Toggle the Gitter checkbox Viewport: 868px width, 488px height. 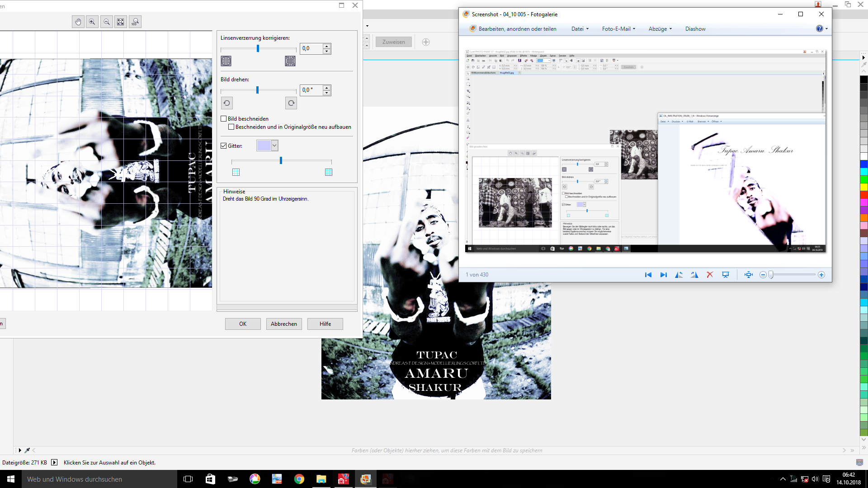[223, 146]
